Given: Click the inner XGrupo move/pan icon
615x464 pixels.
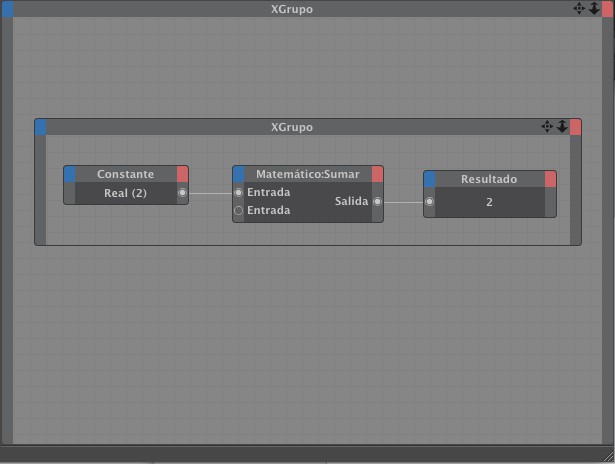Looking at the screenshot, I should pos(547,126).
